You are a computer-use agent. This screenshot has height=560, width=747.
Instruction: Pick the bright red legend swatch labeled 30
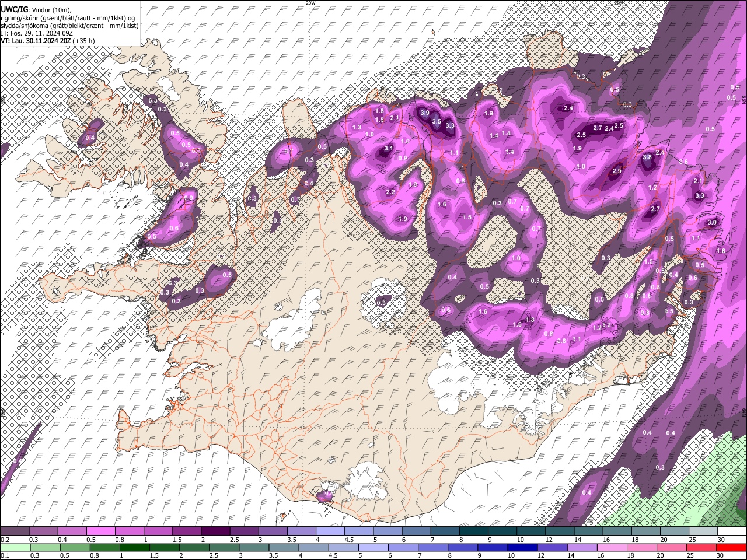(x=731, y=547)
